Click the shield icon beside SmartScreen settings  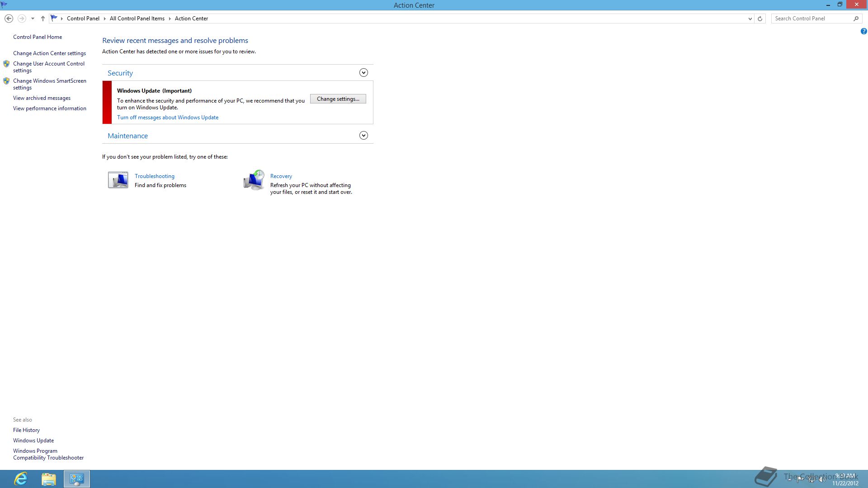click(6, 81)
